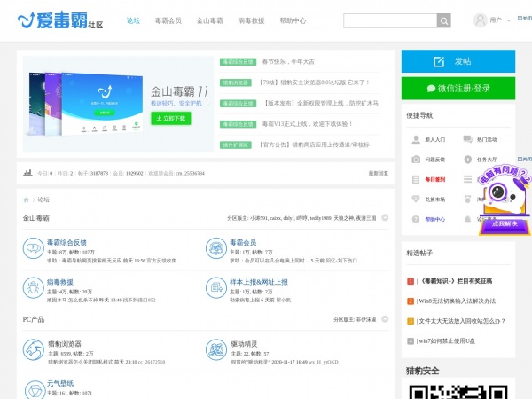Expand the 用户 dropdown arrow
The image size is (532, 399).
coord(509,20)
